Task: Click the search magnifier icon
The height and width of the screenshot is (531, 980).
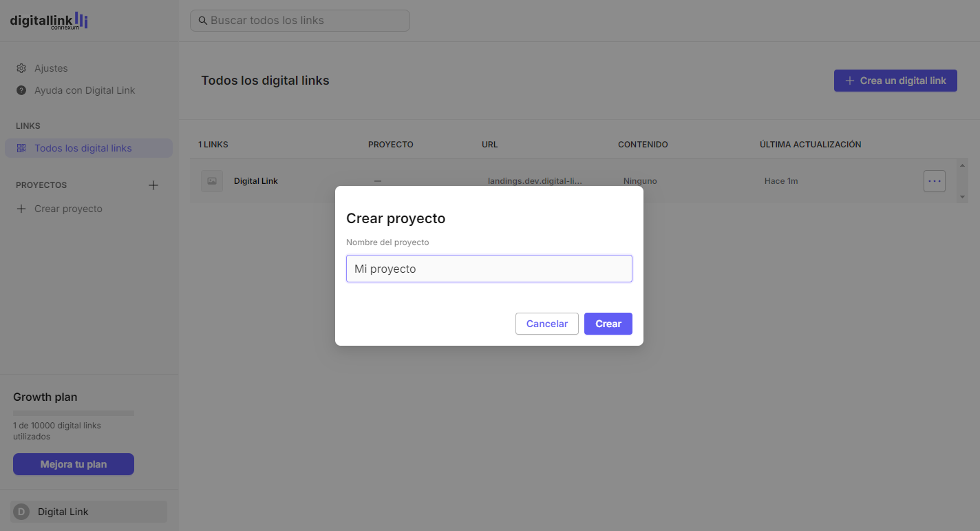Action: pos(203,21)
